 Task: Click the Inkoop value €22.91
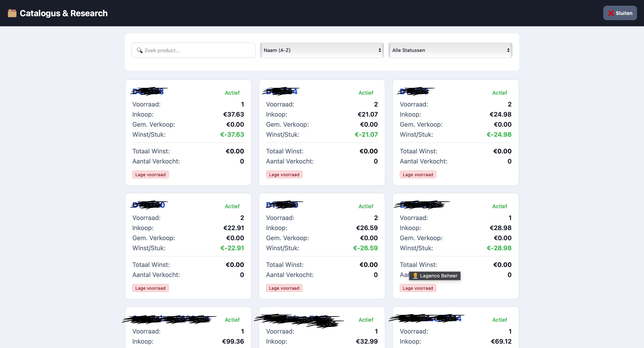tap(234, 228)
